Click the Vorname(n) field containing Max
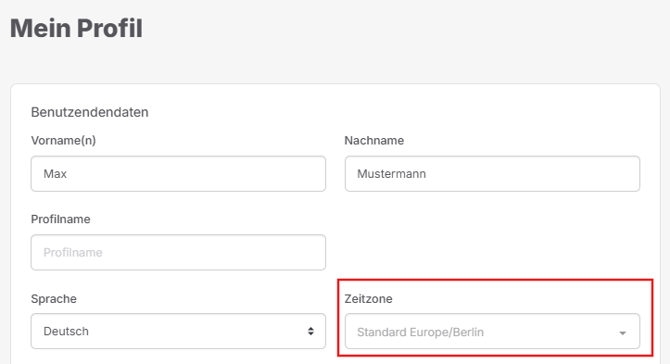The height and width of the screenshot is (364, 670). [x=178, y=173]
